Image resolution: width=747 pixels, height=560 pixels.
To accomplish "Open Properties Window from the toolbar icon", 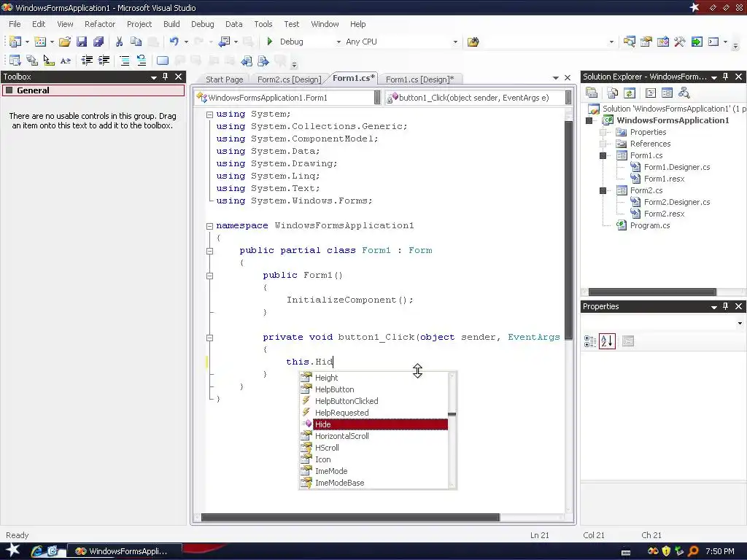I will pyautogui.click(x=646, y=42).
